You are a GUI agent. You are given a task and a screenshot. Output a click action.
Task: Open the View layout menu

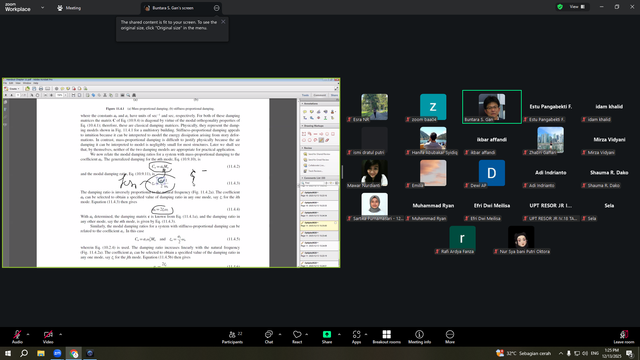click(577, 7)
